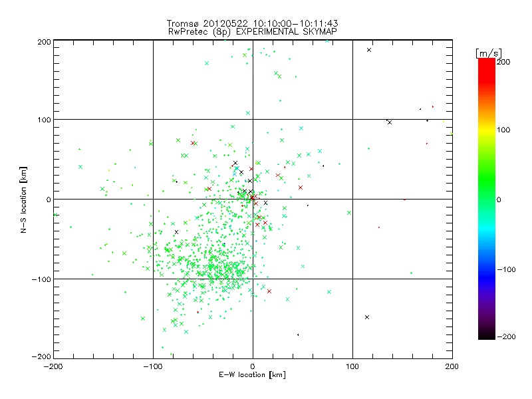
Task: Click the colorbar '200' tick label
Action: tap(503, 62)
